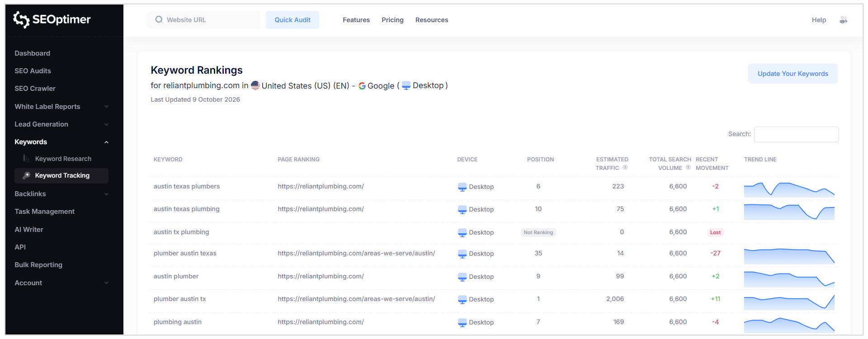Expand the Lead Generation menu
The height and width of the screenshot is (339, 868).
pyautogui.click(x=61, y=124)
